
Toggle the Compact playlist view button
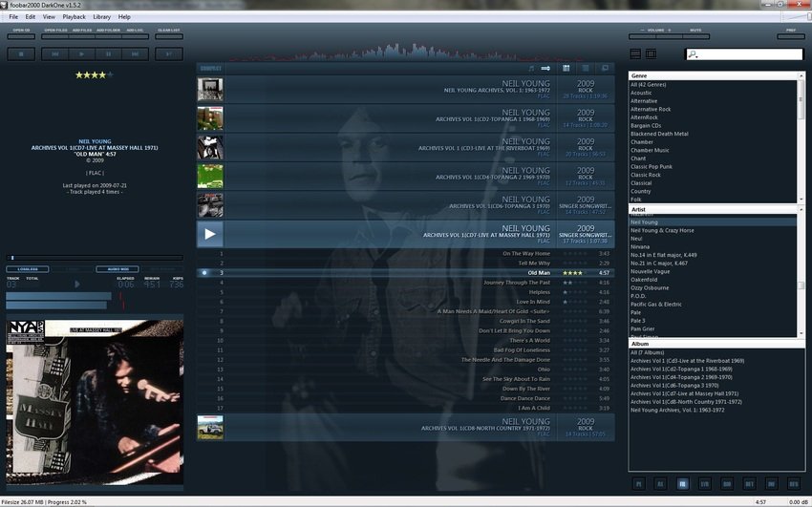pyautogui.click(x=211, y=69)
